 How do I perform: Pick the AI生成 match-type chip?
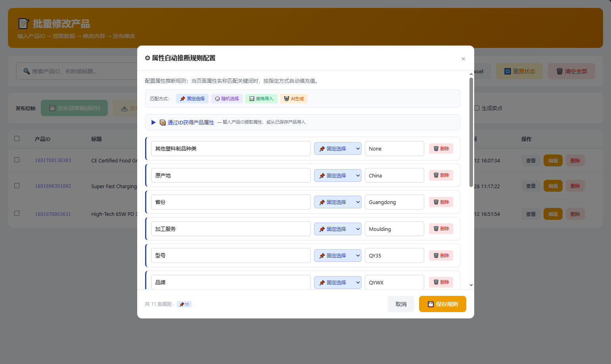tap(294, 99)
